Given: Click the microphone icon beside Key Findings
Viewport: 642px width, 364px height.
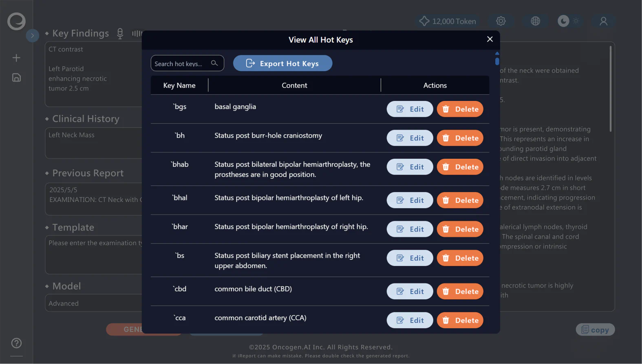Looking at the screenshot, I should 120,33.
